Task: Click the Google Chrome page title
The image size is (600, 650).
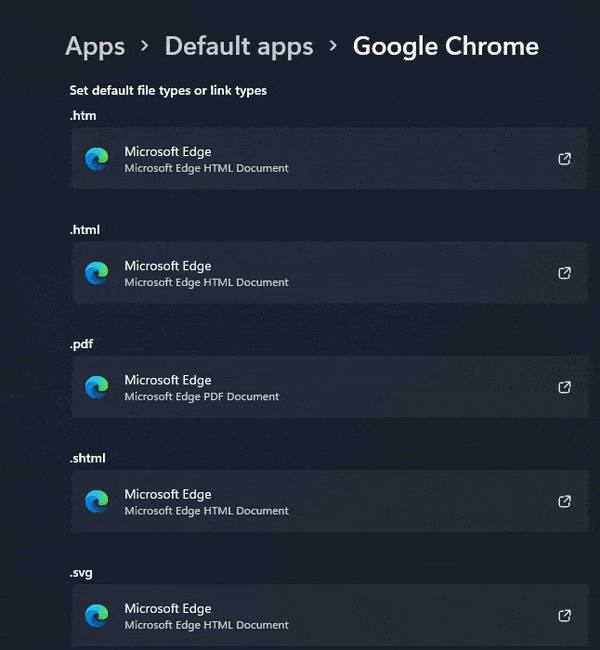Action: [446, 46]
